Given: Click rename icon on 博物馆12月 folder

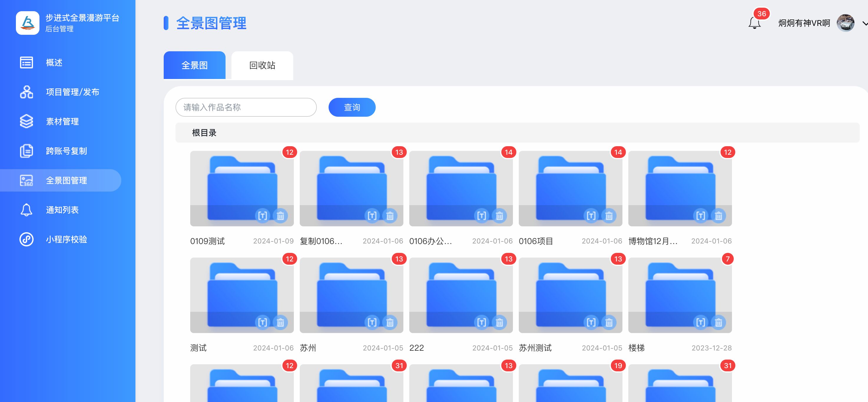Looking at the screenshot, I should point(700,215).
